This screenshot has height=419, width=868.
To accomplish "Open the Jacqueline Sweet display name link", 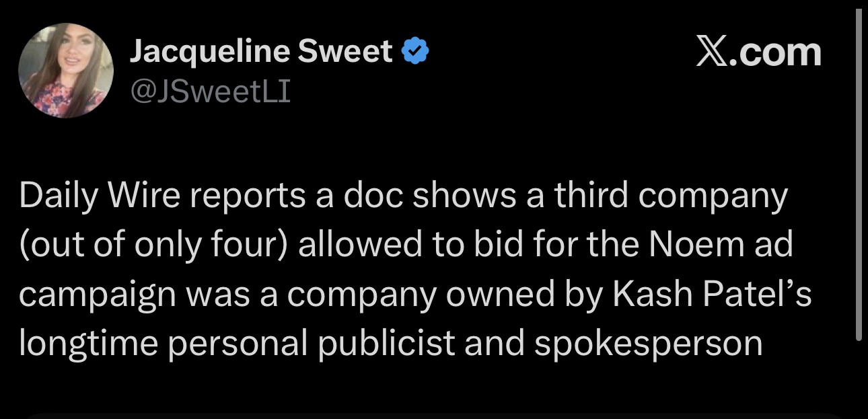I will (x=260, y=52).
